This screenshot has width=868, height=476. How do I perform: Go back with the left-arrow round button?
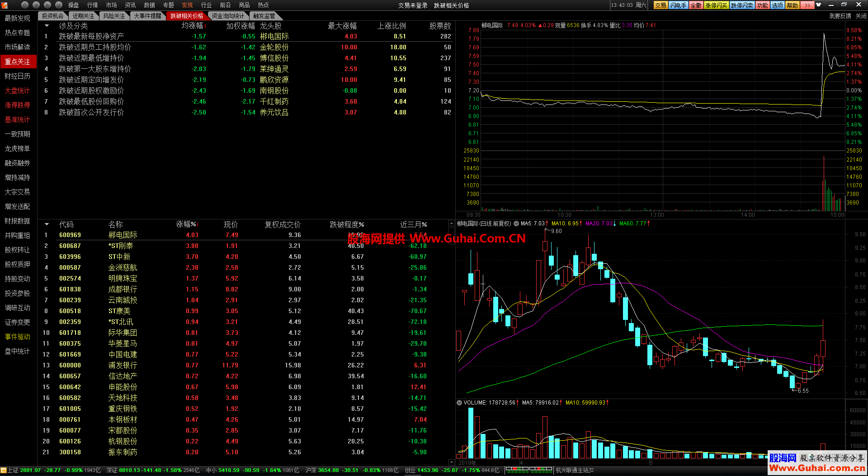pos(36,5)
